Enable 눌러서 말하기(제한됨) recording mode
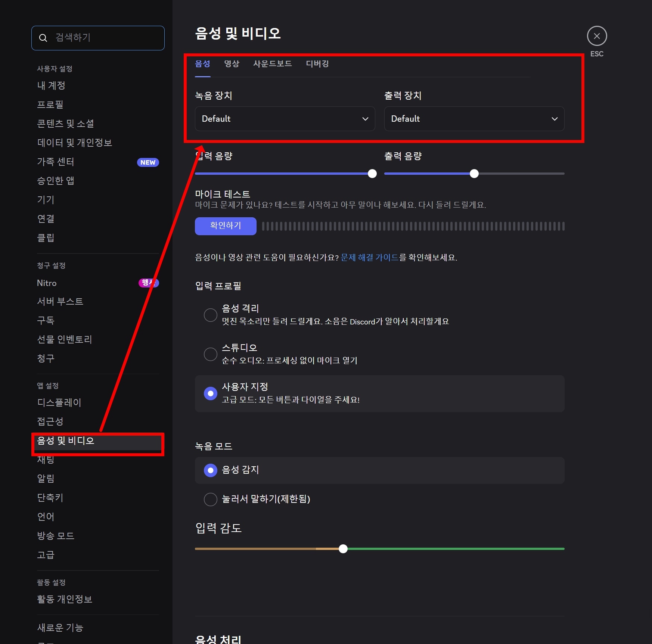This screenshot has width=652, height=644. tap(211, 499)
